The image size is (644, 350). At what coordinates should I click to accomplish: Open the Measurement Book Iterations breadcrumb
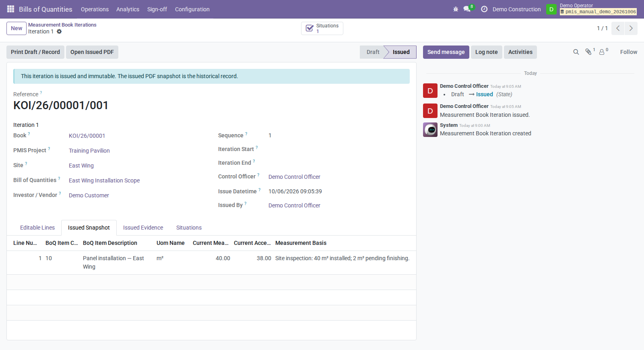(62, 25)
